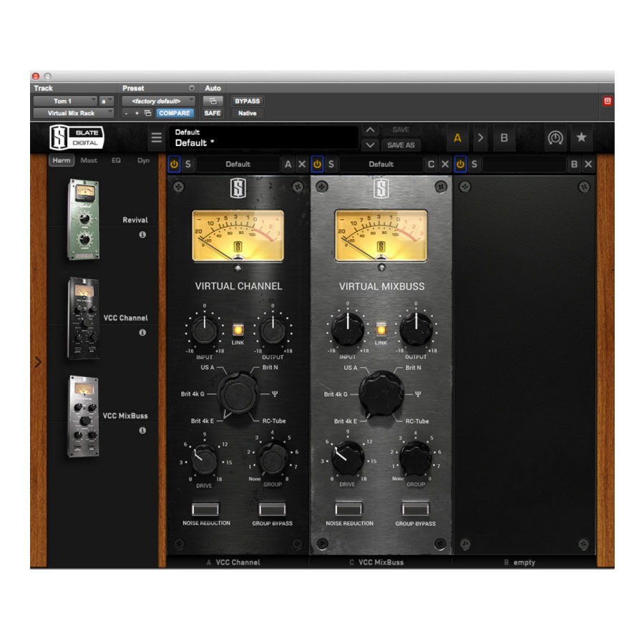Click letter A button on first module slot

(288, 165)
